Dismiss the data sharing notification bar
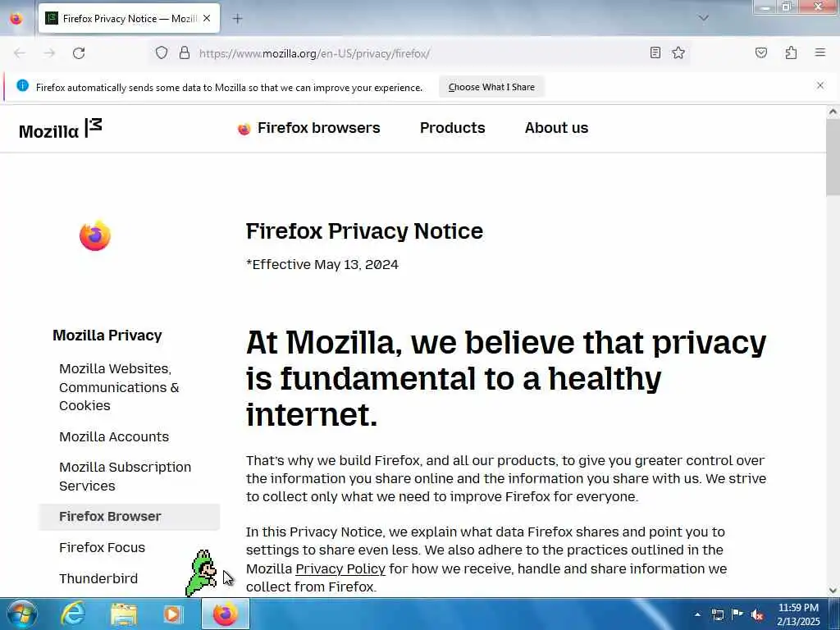 819,85
